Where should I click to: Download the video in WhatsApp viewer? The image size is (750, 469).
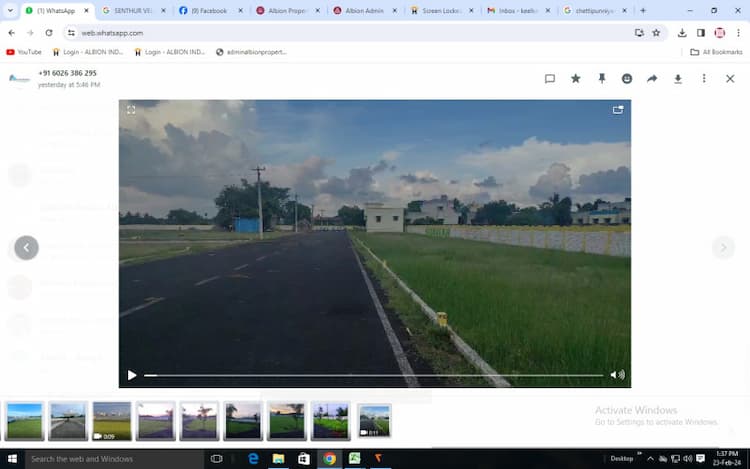tap(678, 79)
